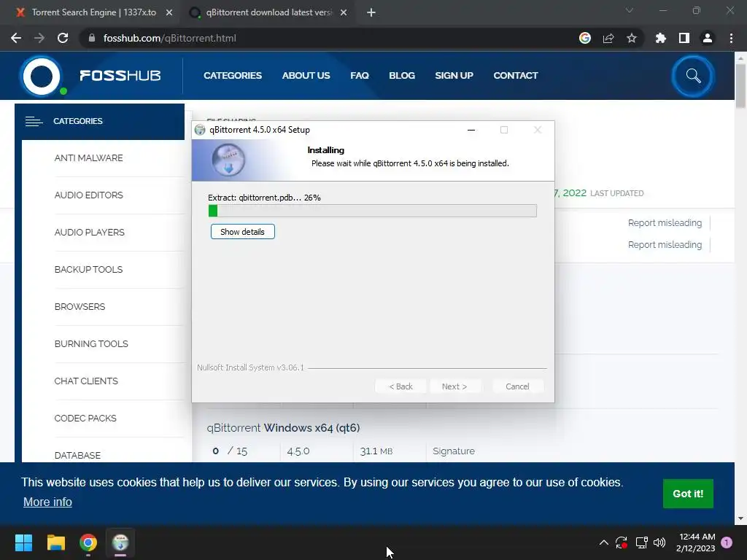747x560 pixels.
Task: Click the page vertical scrollbar
Action: pos(740,86)
